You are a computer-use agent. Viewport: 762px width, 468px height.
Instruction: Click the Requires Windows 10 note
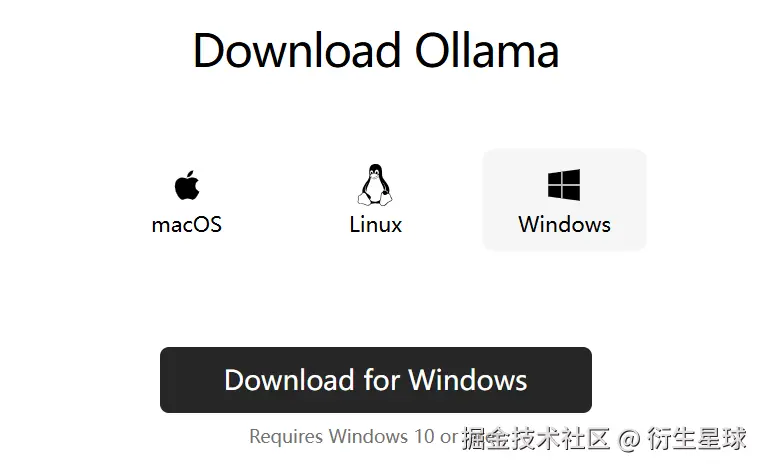(x=354, y=436)
